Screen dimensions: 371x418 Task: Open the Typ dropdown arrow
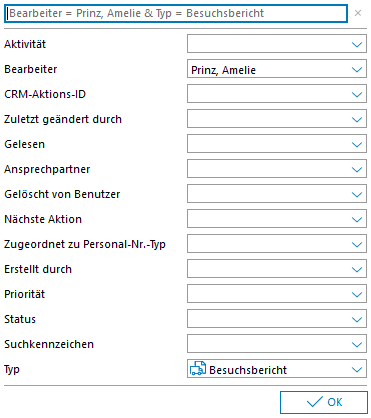(357, 369)
